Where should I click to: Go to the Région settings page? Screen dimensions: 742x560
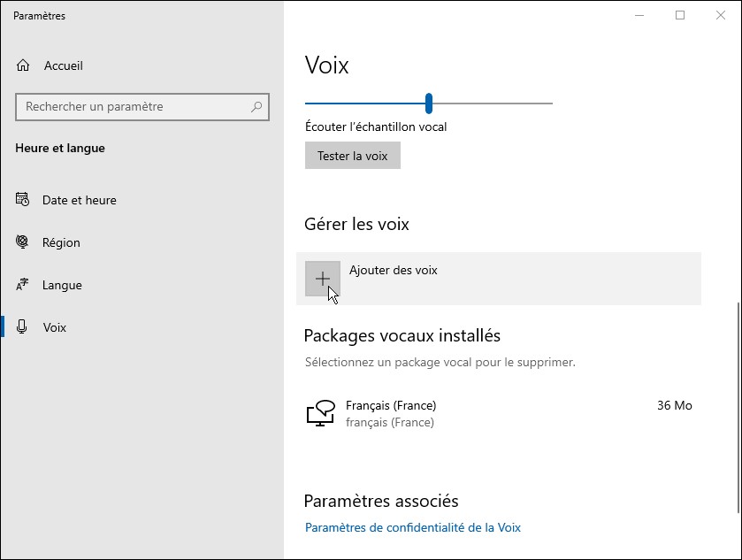pyautogui.click(x=61, y=242)
